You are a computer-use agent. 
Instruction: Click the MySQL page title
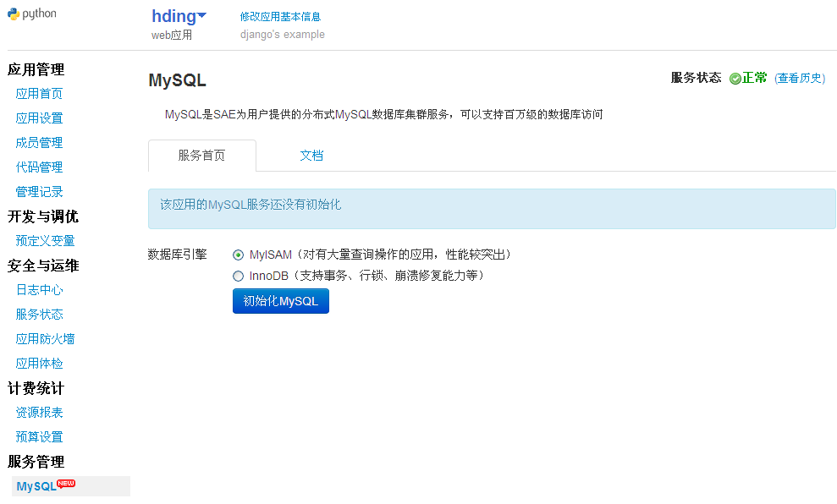pyautogui.click(x=177, y=80)
